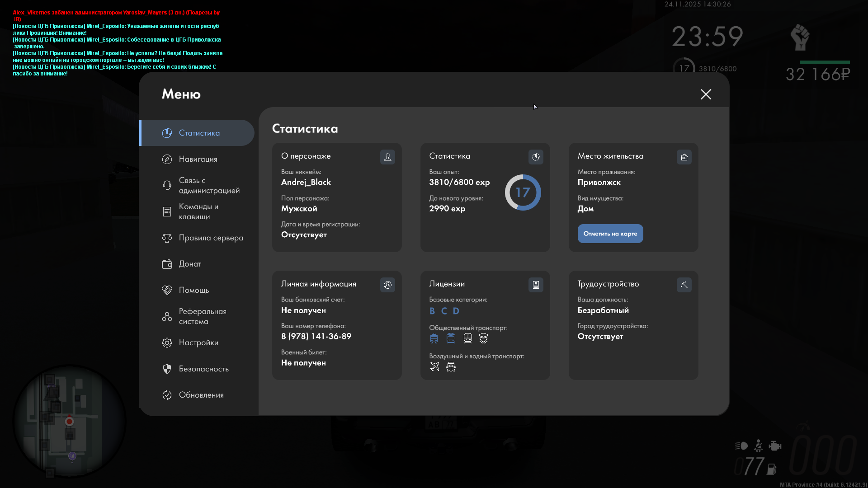Click the user circle icon in Личная информация card
Screen dimensions: 868x488
pos(387,285)
